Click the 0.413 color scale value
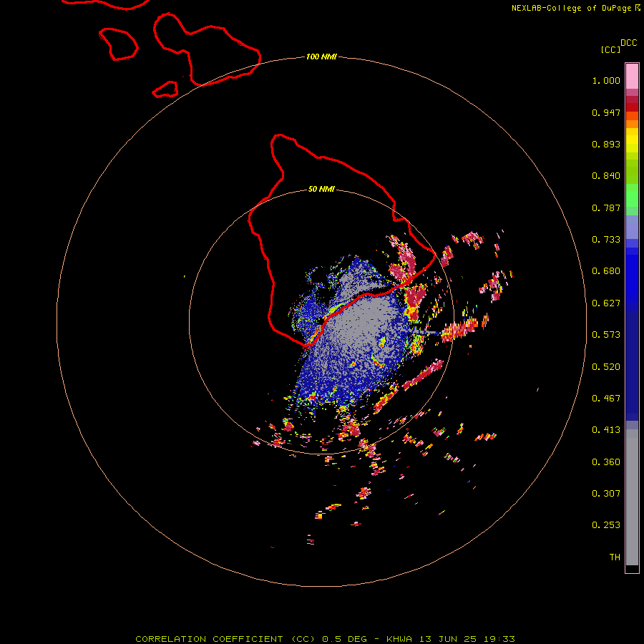The image size is (644, 644). [606, 430]
